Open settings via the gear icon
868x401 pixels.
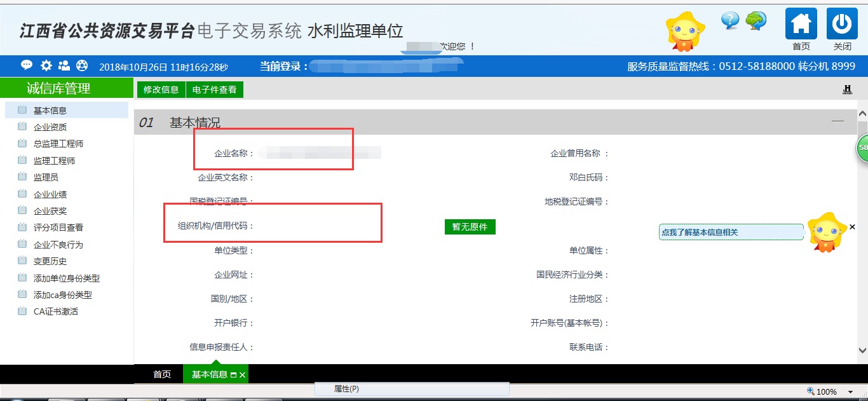coord(46,65)
